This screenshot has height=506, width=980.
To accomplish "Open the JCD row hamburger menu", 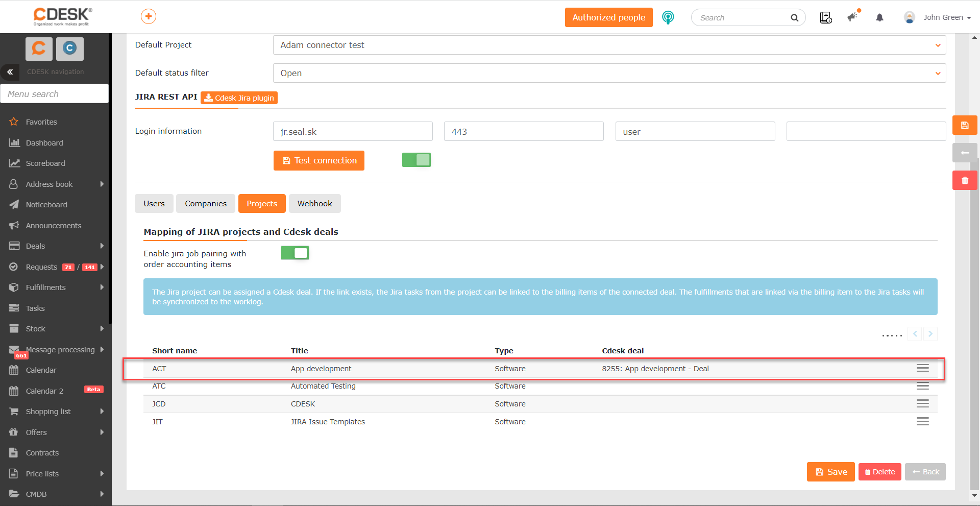I will click(x=922, y=404).
